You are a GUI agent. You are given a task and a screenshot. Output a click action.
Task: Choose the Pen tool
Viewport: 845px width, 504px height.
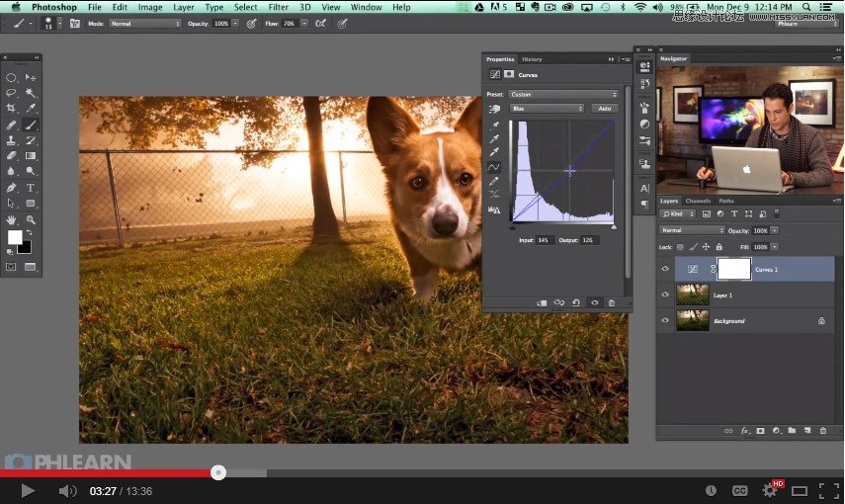(x=11, y=188)
